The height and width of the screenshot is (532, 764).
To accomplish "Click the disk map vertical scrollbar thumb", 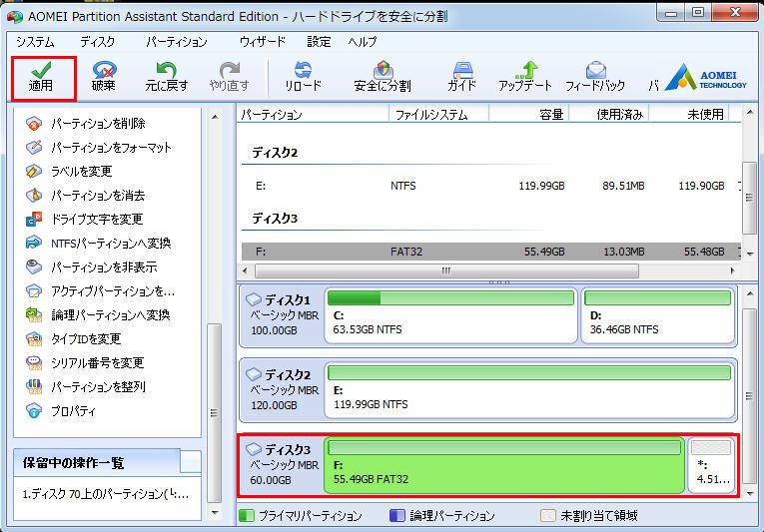I will (x=750, y=396).
